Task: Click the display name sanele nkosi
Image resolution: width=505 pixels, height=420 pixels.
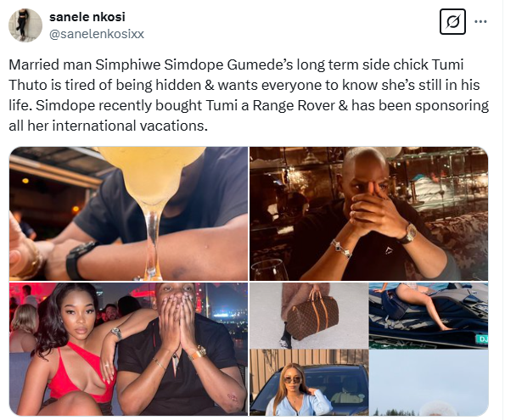Action: coord(87,17)
